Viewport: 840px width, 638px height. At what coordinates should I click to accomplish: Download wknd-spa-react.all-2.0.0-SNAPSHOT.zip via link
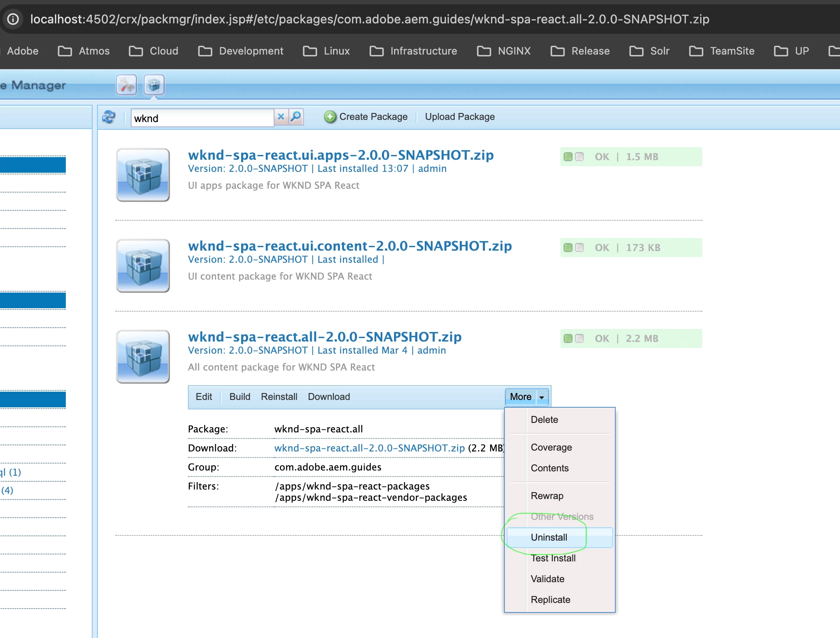click(x=369, y=448)
